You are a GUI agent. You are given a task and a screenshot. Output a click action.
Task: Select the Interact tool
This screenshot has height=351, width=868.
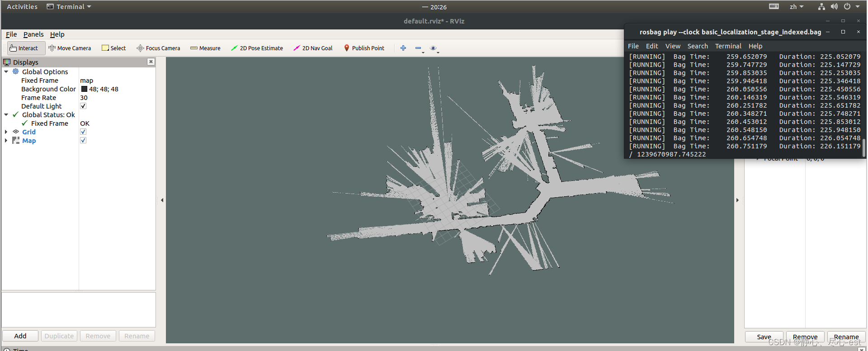[26, 48]
